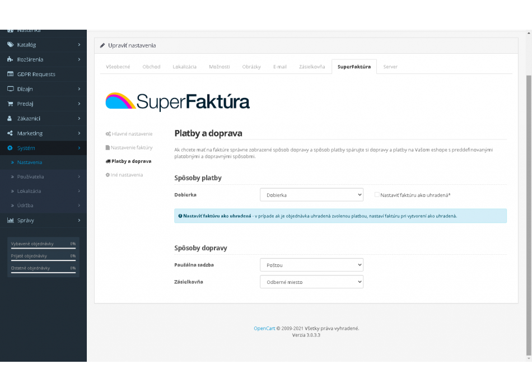Switch to the Zásielkovňa tab

click(312, 67)
